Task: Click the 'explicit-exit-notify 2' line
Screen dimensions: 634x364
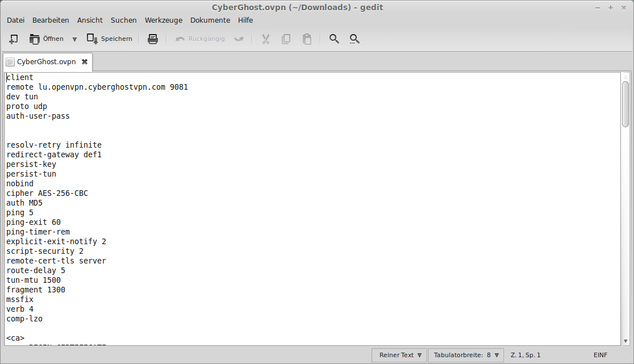Action: click(56, 241)
